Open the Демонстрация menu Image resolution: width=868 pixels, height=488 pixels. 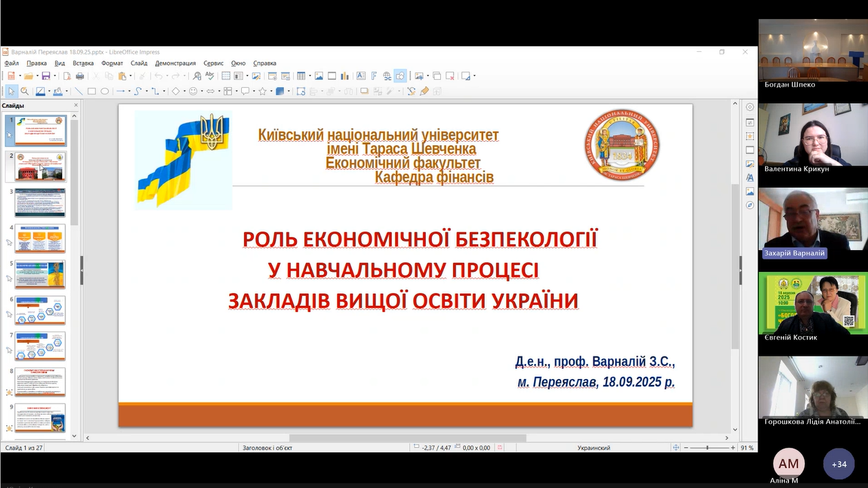175,63
